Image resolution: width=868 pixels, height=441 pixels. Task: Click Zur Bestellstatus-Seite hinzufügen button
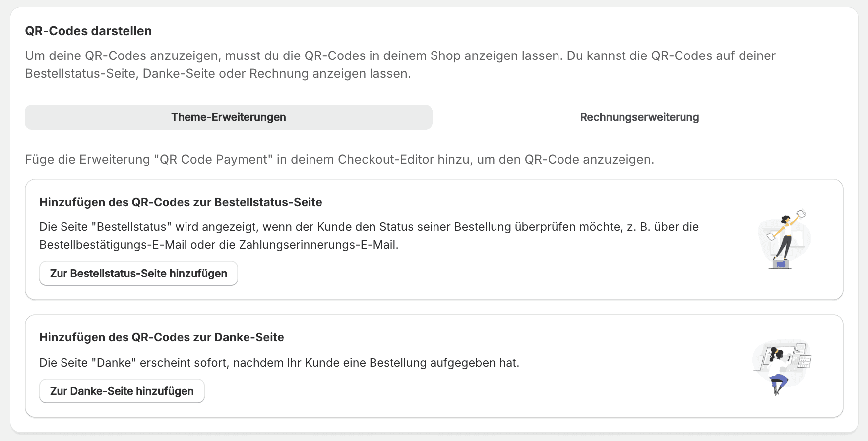138,273
